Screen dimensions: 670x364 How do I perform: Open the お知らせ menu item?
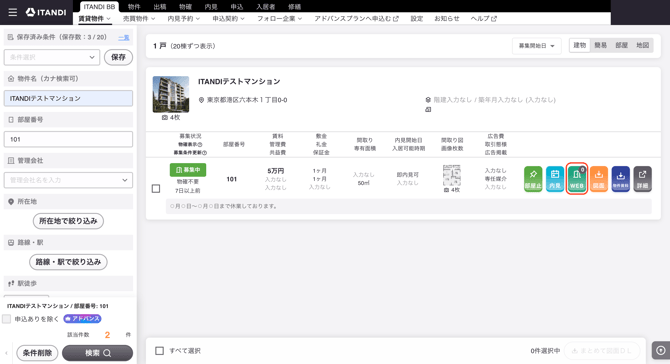click(447, 19)
